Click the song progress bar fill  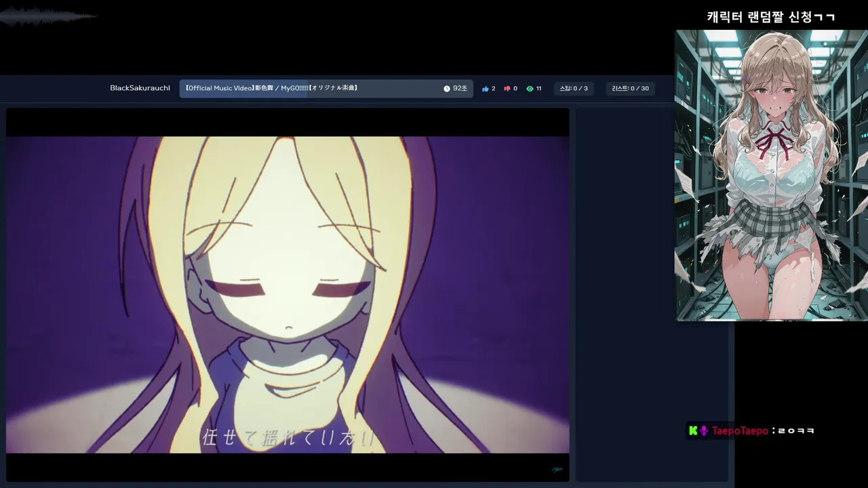[x=243, y=89]
